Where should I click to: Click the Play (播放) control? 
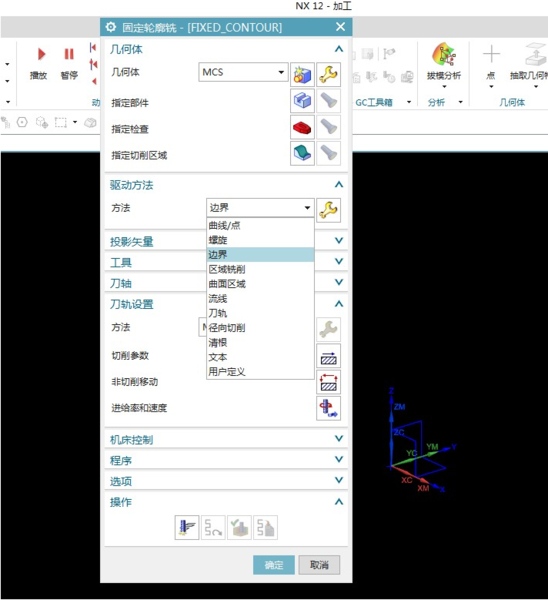point(39,62)
